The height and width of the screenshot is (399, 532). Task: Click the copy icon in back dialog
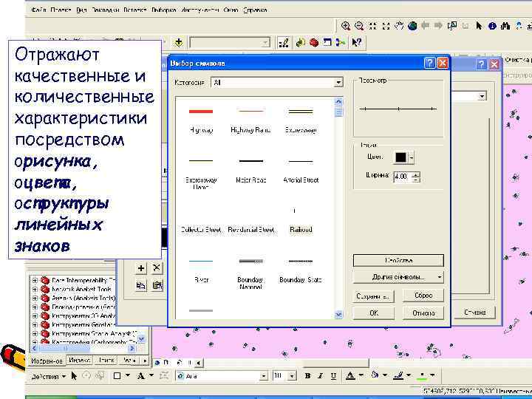pyautogui.click(x=140, y=285)
